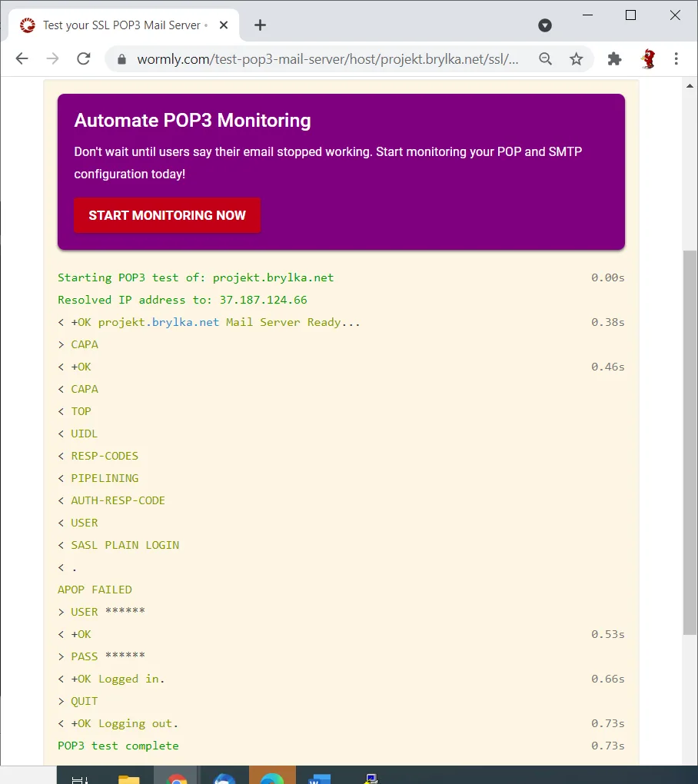Viewport: 698px width, 784px height.
Task: Click the '< +OK Logging out.' line
Action: tap(118, 723)
